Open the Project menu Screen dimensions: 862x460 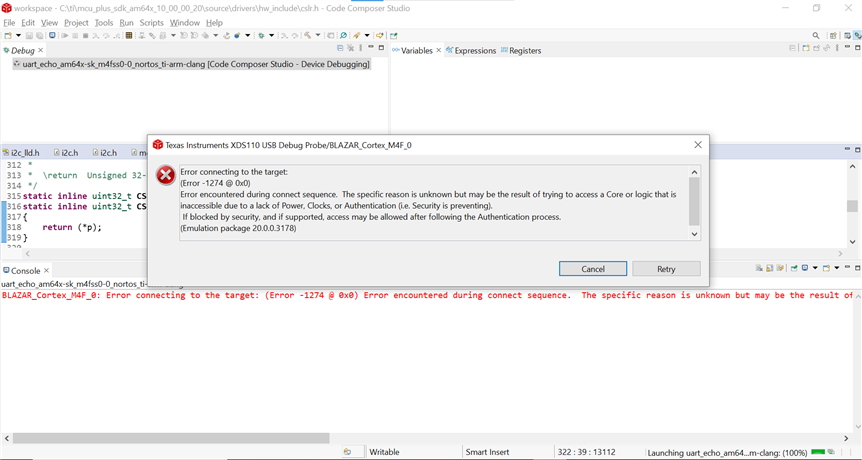(76, 23)
